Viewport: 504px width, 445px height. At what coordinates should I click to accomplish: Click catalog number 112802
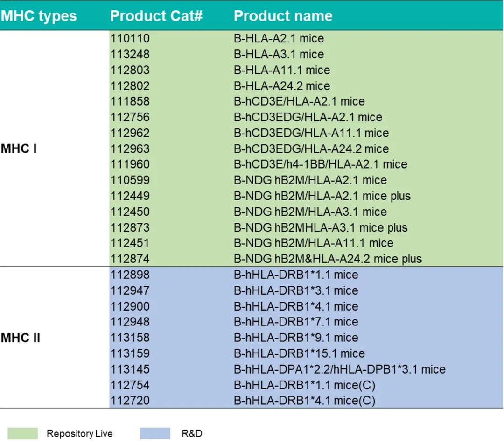tap(130, 86)
